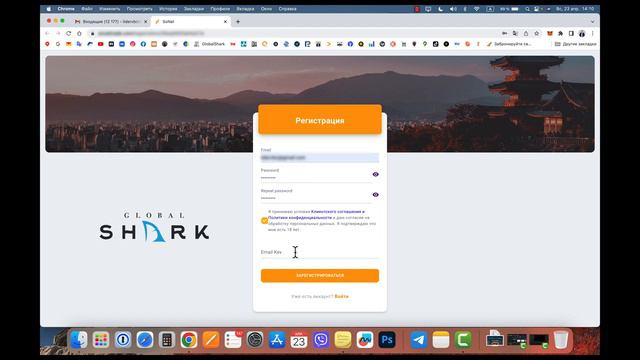Open the Extensions puzzle menu
640x360 pixels.
point(560,33)
